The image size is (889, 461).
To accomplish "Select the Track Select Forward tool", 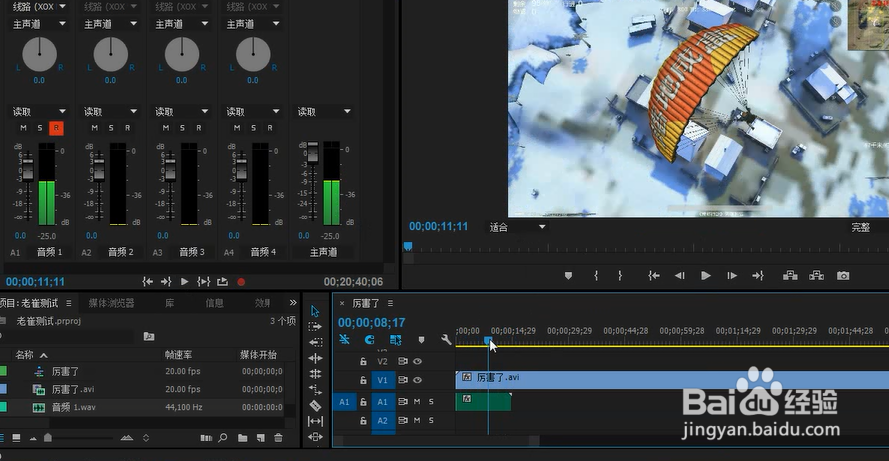I will tap(315, 327).
